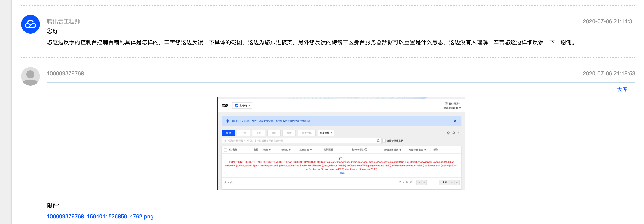644x224 pixels.
Task: Click the Tencent Cloud engineer avatar icon
Action: coord(30,24)
